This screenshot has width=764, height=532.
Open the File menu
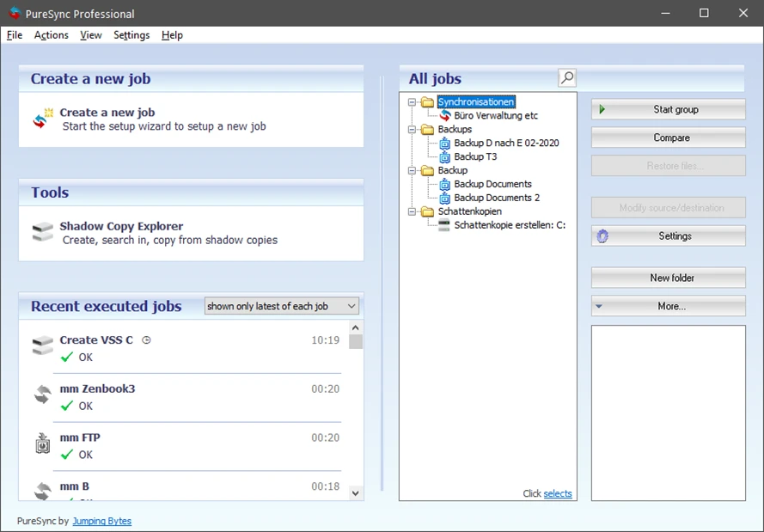tap(15, 35)
